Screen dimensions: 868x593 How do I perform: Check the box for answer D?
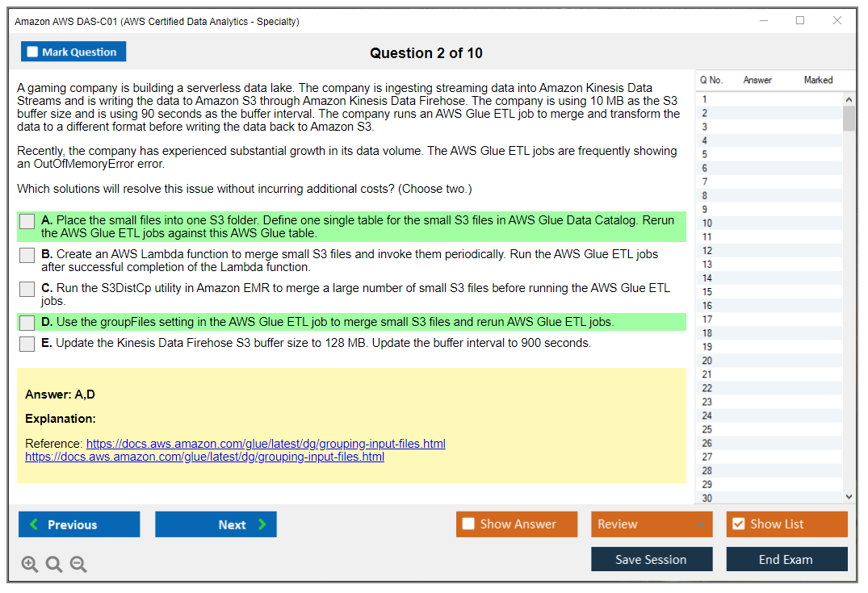pyautogui.click(x=27, y=323)
